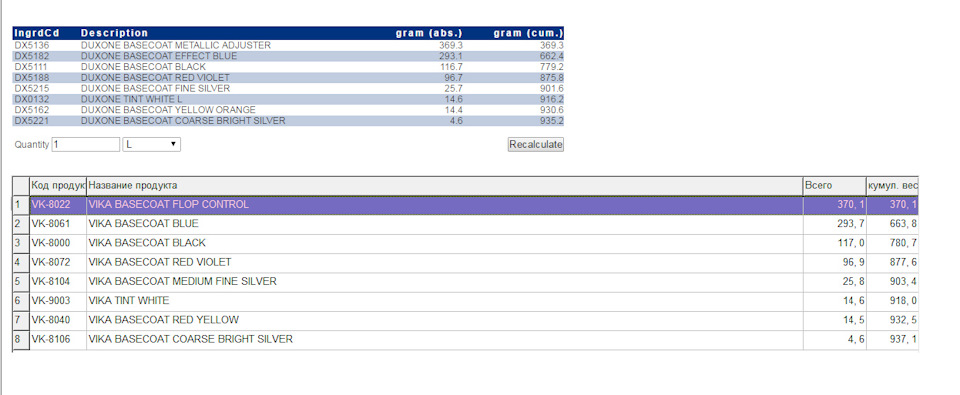Viewport: 960px width, 395px height.
Task: Select VIKA BASECOAT MEDIUM FINE SILVER cell
Action: [x=444, y=282]
